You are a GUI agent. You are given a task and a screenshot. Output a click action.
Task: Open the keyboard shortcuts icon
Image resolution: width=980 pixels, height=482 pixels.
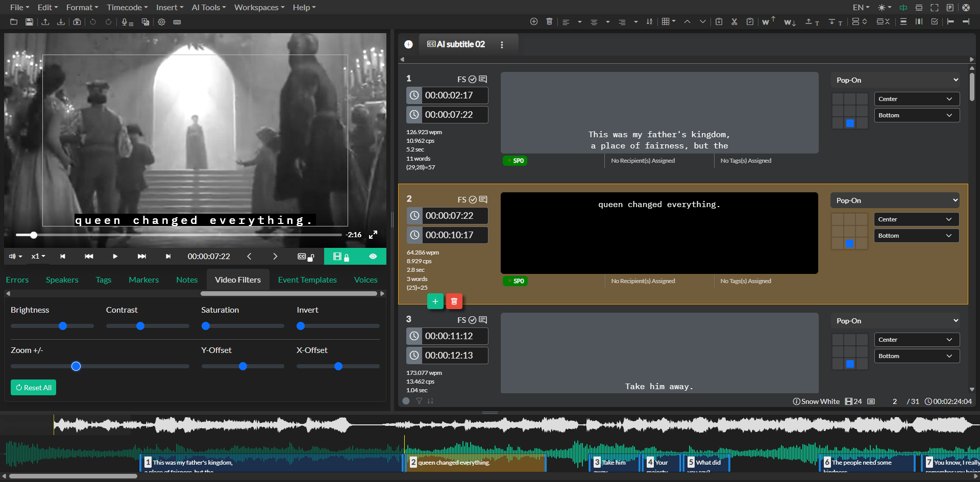coord(177,22)
